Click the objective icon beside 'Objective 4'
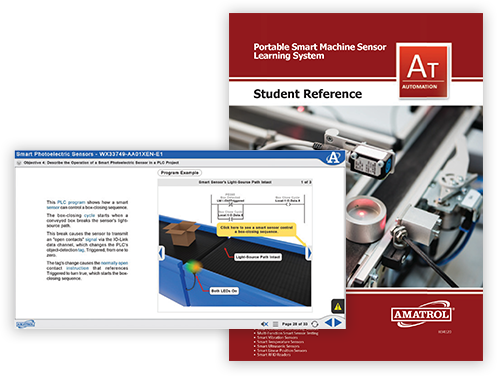Image resolution: width=497 pixels, height=377 pixels. [19, 163]
